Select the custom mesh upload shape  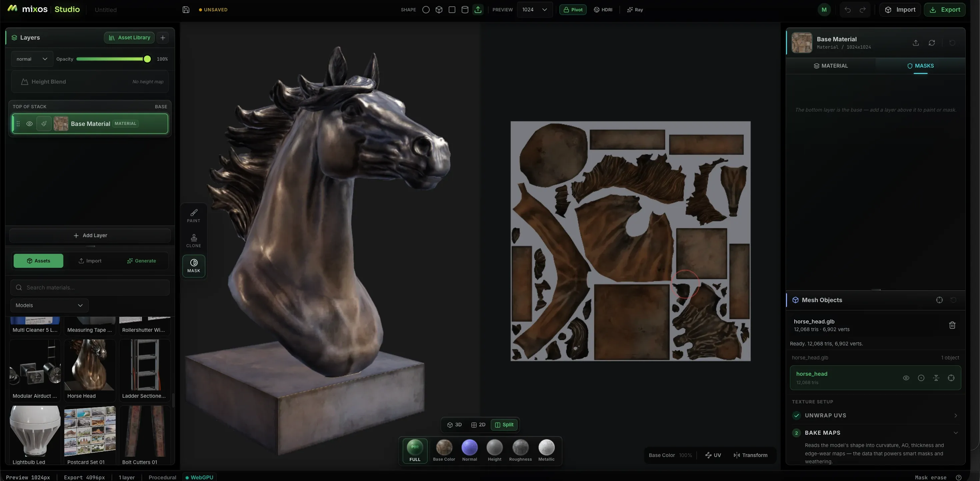coord(478,10)
